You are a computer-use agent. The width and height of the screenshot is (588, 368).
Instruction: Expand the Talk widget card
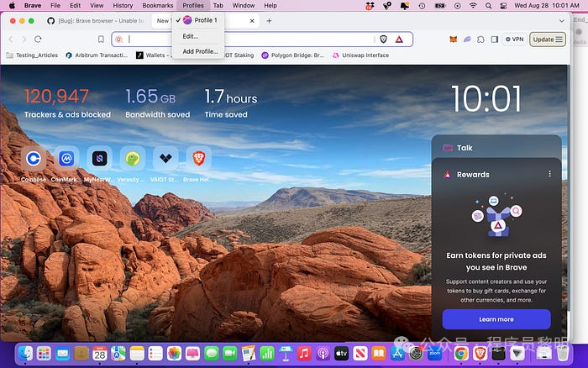[496, 147]
